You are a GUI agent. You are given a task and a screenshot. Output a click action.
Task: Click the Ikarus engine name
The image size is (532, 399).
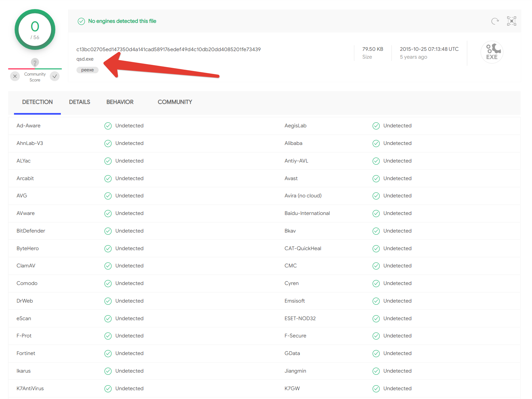point(23,371)
